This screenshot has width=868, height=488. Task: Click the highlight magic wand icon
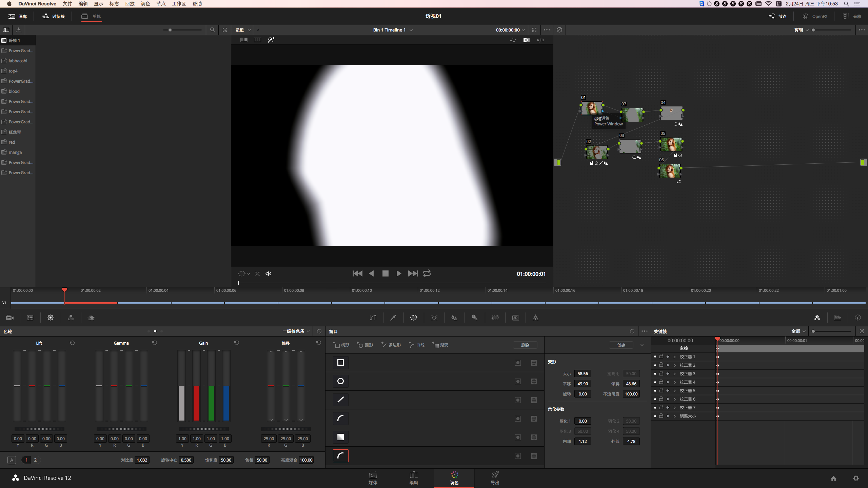coord(271,40)
